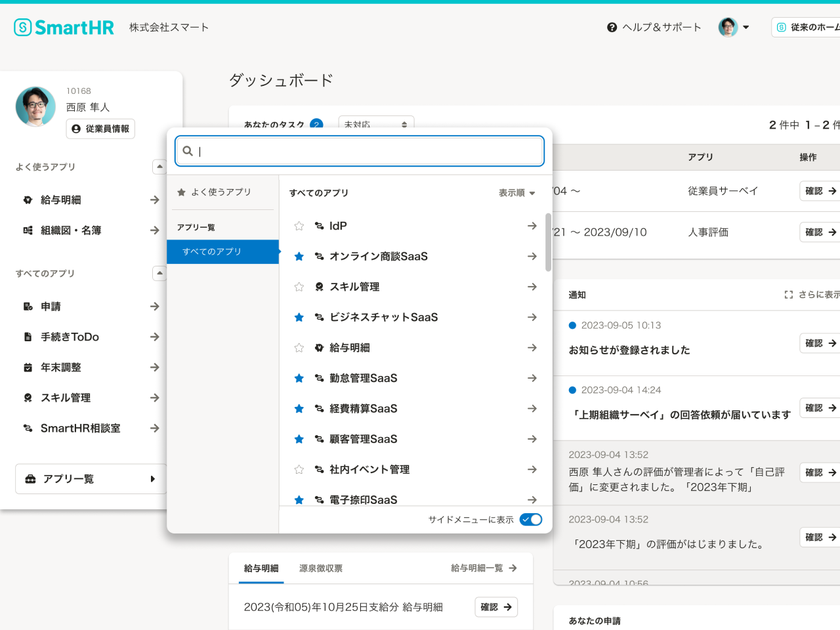The width and height of the screenshot is (840, 630).
Task: Click the SmartHR相談室 sidebar icon
Action: 28,428
